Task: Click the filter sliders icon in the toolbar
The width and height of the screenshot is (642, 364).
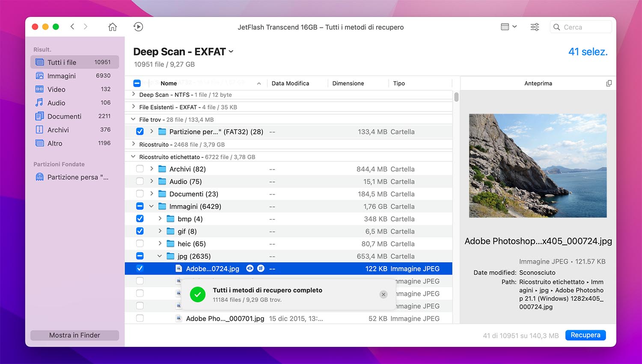Action: click(x=535, y=27)
